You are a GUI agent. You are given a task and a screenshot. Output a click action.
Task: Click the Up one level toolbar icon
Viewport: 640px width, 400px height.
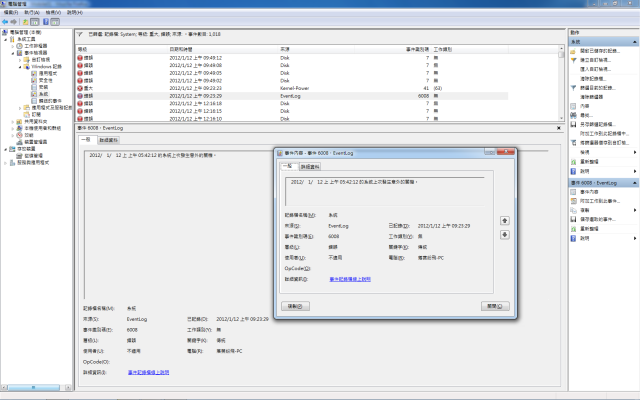pos(25,22)
